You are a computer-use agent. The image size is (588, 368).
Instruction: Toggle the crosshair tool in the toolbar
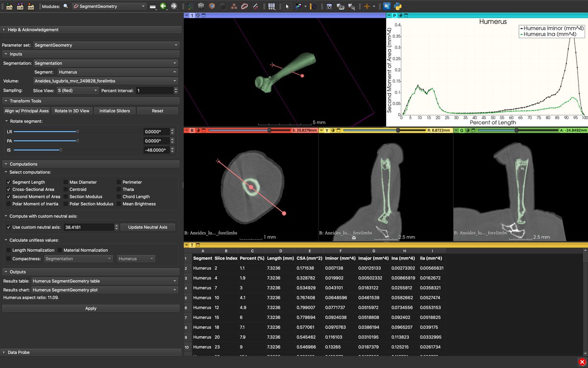367,6
